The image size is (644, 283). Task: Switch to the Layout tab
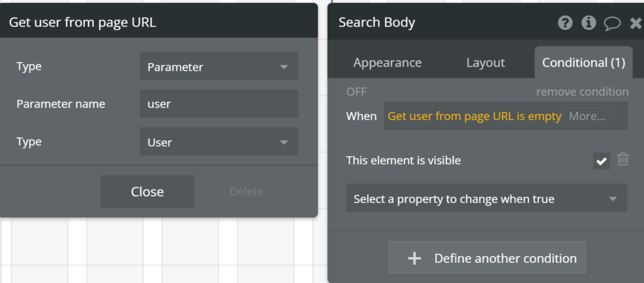[x=486, y=62]
